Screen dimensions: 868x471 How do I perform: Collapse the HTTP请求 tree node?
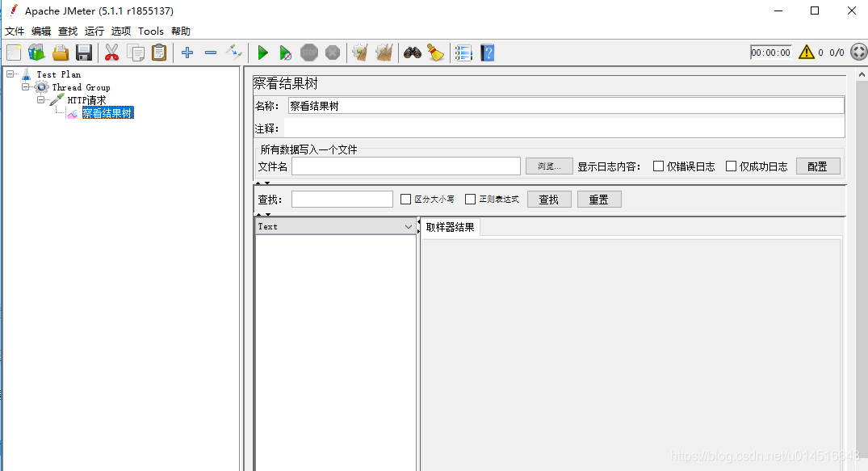tap(41, 99)
